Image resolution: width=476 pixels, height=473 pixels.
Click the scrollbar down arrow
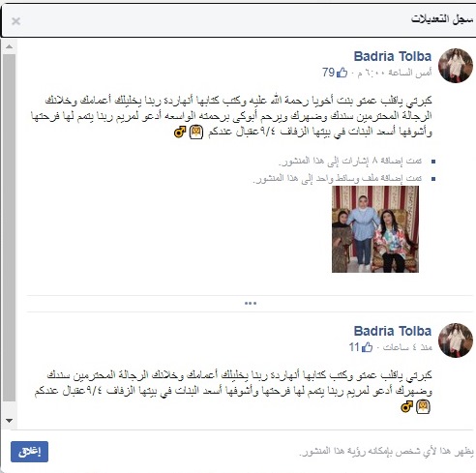coord(9,421)
